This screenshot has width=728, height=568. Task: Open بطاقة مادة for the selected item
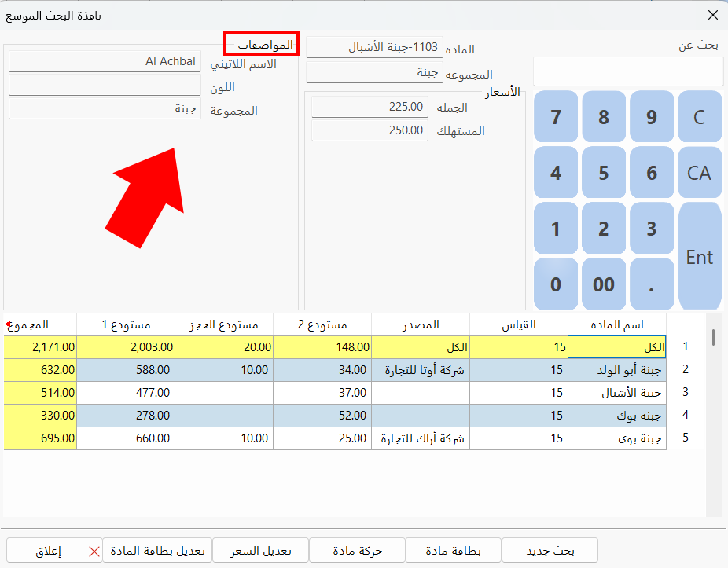pyautogui.click(x=454, y=550)
